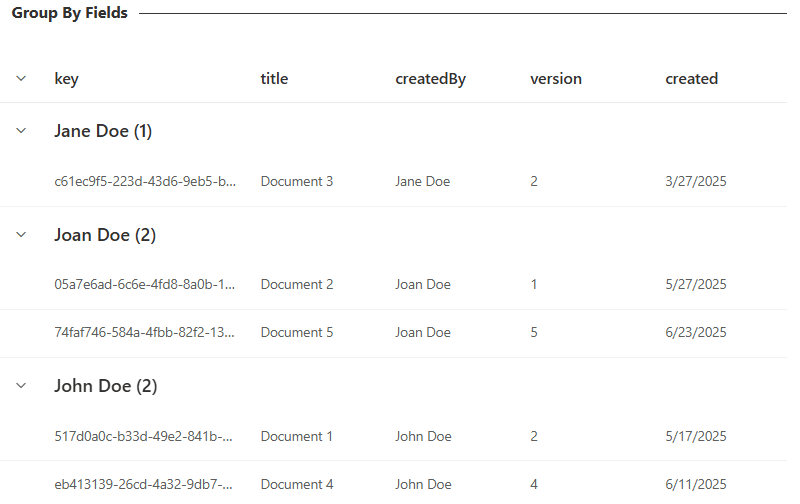Screen dimensions: 800x504
Task: Sort by the title column header
Action: [x=274, y=79]
